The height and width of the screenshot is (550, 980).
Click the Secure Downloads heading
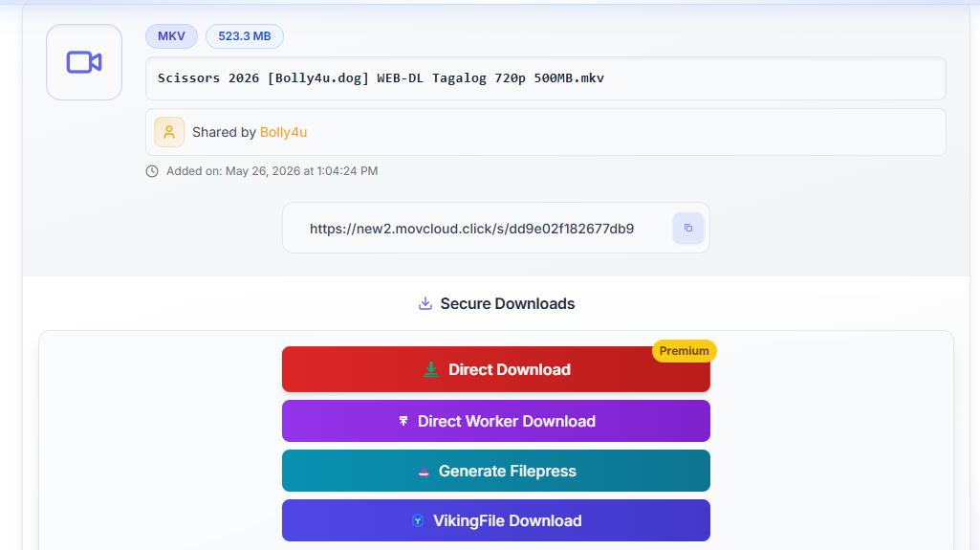(507, 304)
